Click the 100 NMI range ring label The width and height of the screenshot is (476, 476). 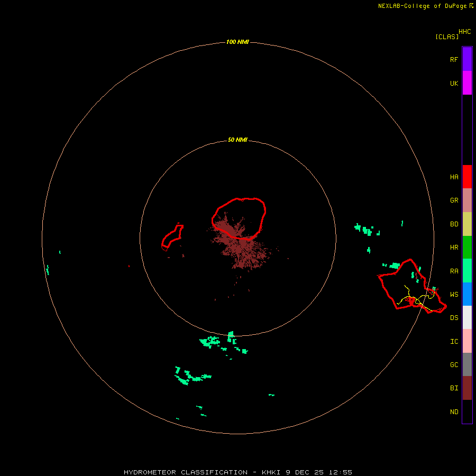click(237, 42)
